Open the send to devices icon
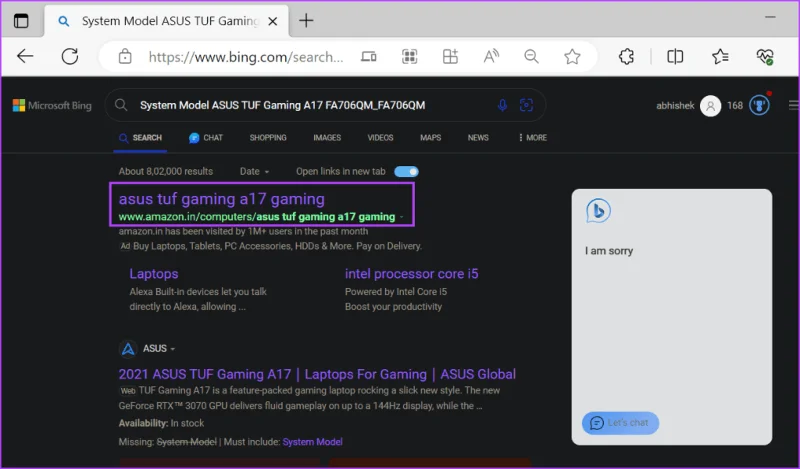The height and width of the screenshot is (469, 800). coord(369,56)
